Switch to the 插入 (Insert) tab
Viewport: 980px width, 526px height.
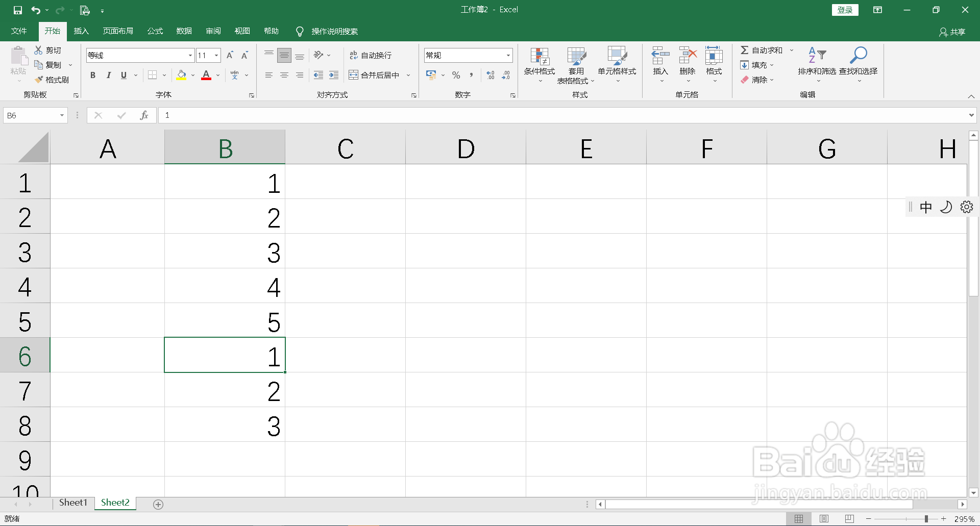pos(81,31)
